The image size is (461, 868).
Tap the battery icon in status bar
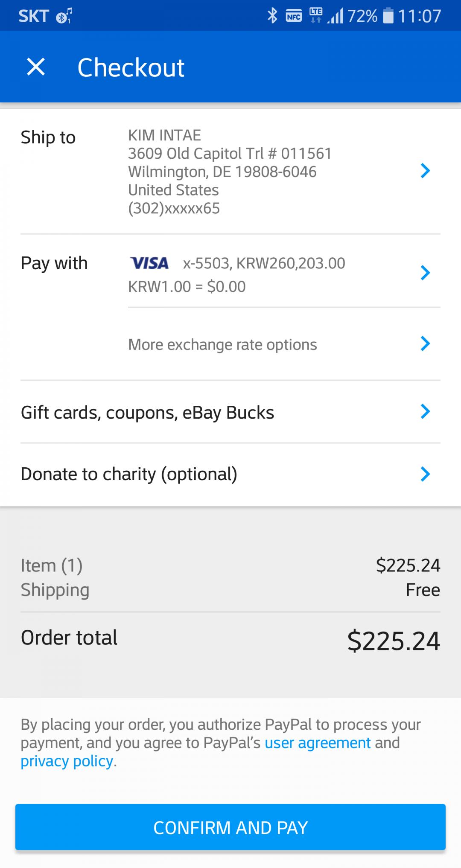[388, 16]
